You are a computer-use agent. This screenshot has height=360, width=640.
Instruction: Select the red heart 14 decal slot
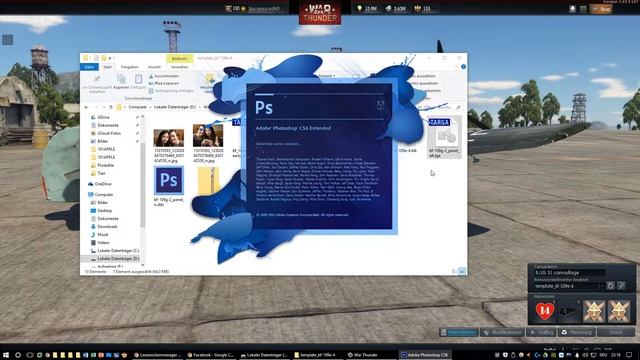(544, 311)
